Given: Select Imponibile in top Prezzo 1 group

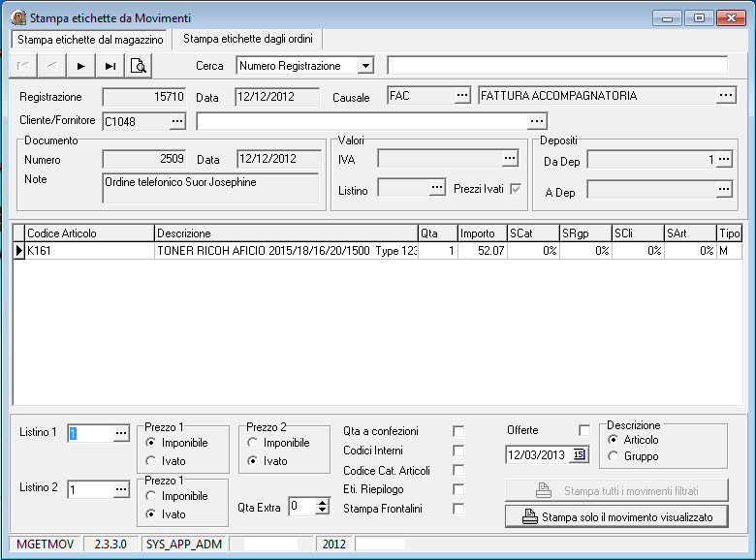Looking at the screenshot, I should (x=151, y=443).
